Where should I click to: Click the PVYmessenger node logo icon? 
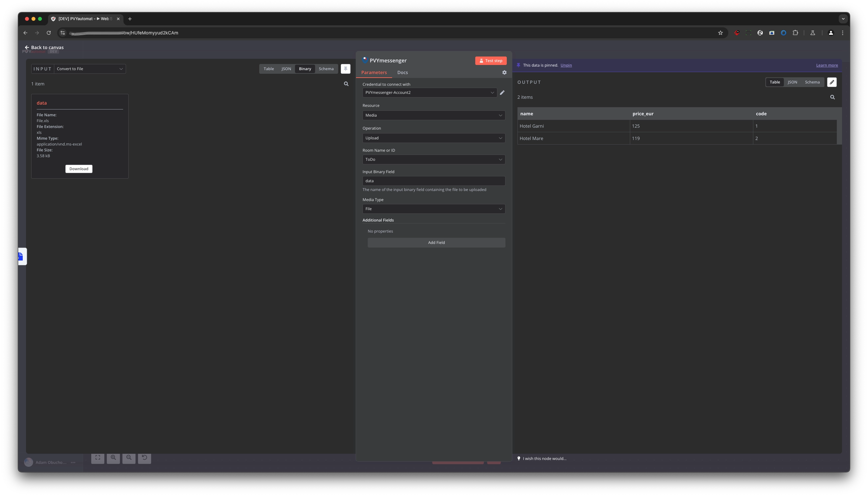(x=365, y=60)
